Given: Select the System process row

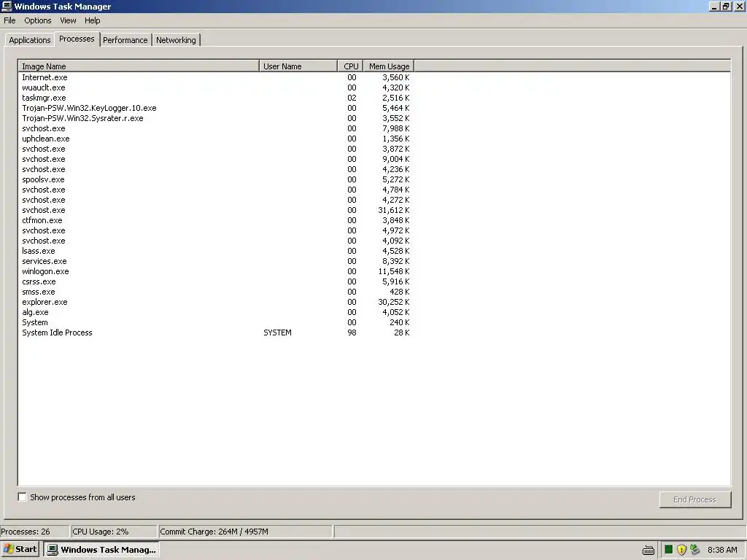Looking at the screenshot, I should point(216,322).
